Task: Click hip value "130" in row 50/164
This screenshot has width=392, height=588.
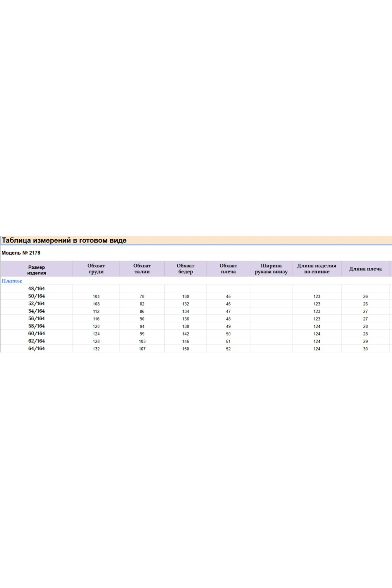Action: 186,297
